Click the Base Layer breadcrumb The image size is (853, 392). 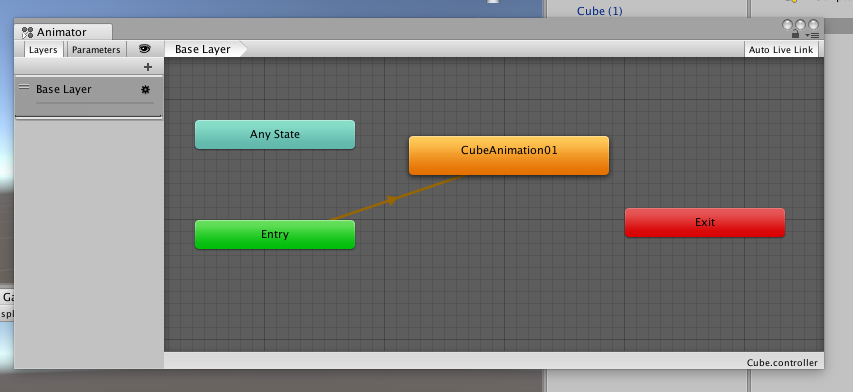pyautogui.click(x=203, y=49)
